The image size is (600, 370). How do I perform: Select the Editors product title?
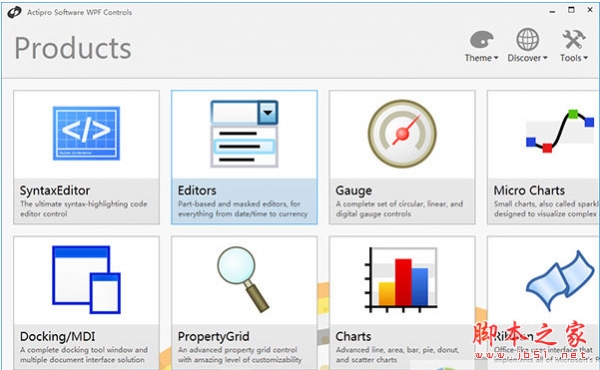[197, 191]
